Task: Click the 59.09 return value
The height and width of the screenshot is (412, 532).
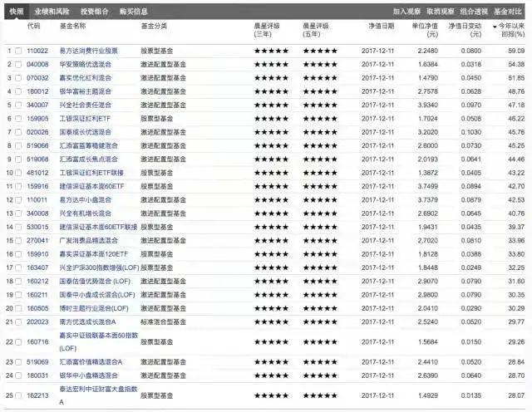Action: tap(516, 51)
